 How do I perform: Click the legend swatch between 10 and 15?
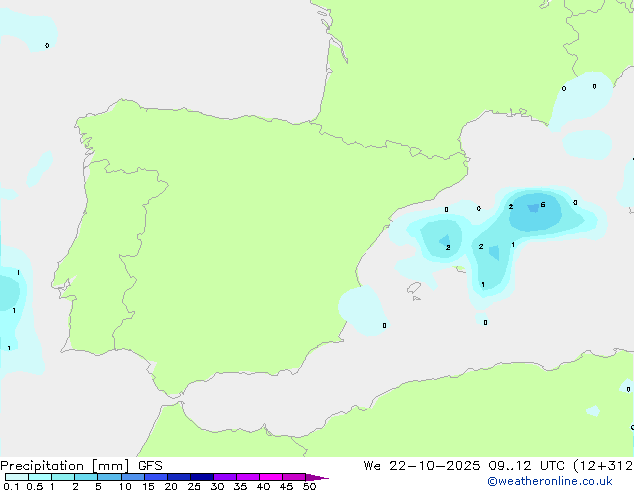(x=132, y=477)
